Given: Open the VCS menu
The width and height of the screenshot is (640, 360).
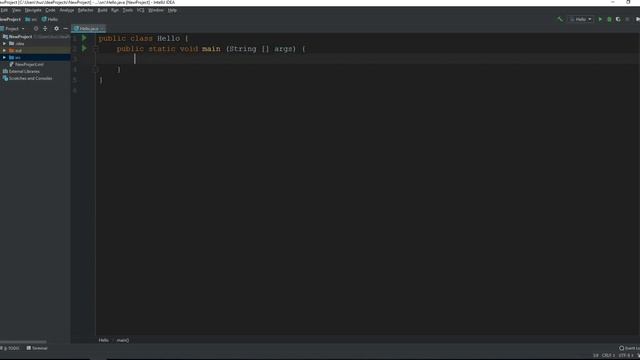Looking at the screenshot, I should pos(140,10).
